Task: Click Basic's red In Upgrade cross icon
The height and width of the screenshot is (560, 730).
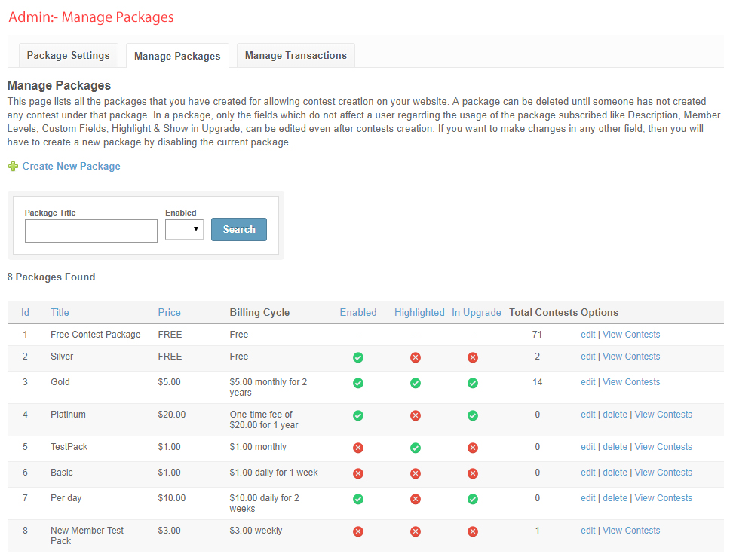Action: pyautogui.click(x=473, y=473)
